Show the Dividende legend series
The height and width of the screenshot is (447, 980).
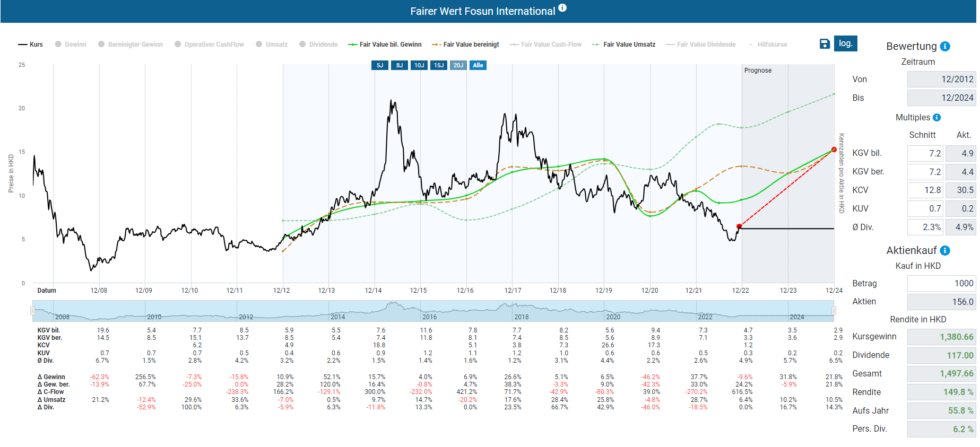tap(318, 45)
